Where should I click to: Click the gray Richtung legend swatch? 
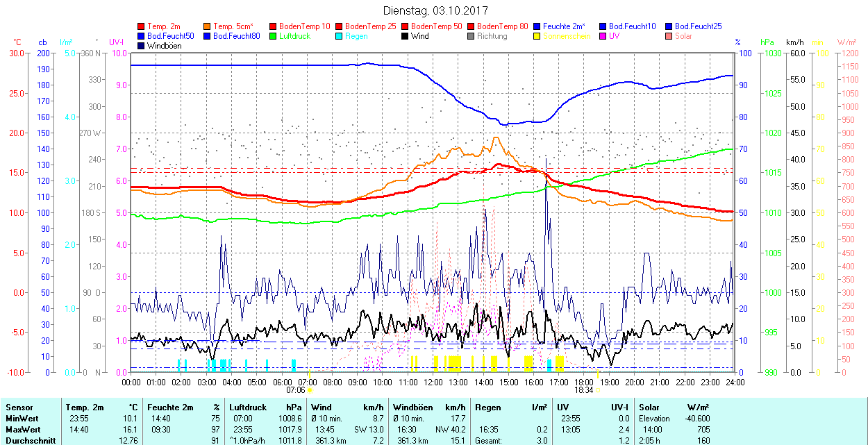[x=471, y=36]
